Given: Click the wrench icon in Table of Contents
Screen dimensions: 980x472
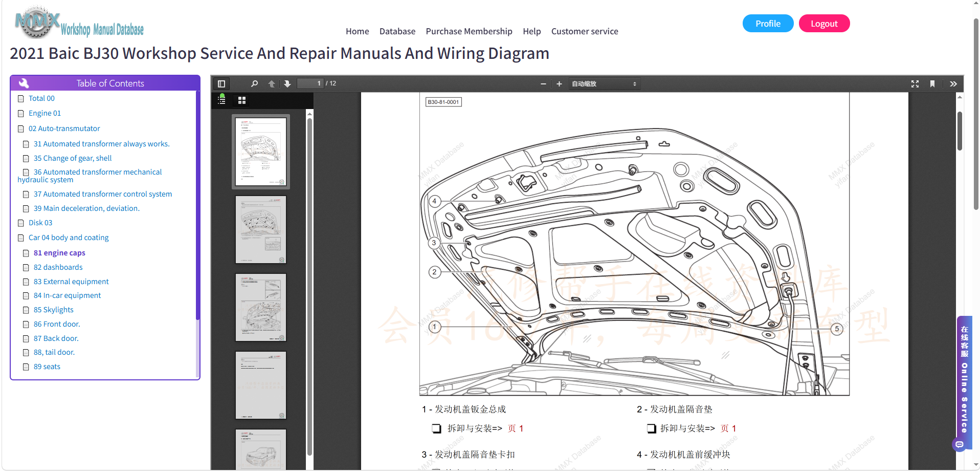Looking at the screenshot, I should point(24,83).
